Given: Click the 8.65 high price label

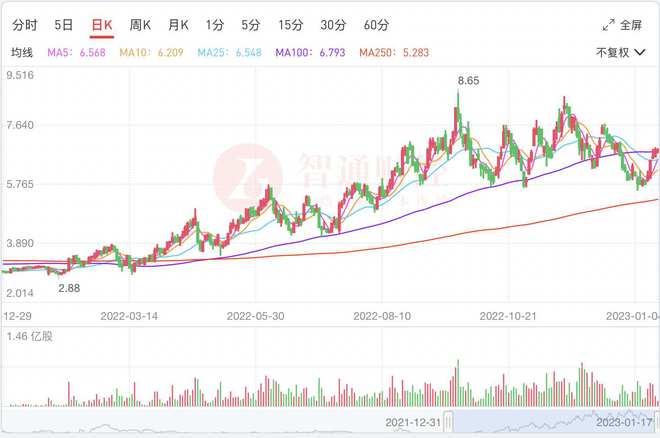Looking at the screenshot, I should [x=468, y=80].
